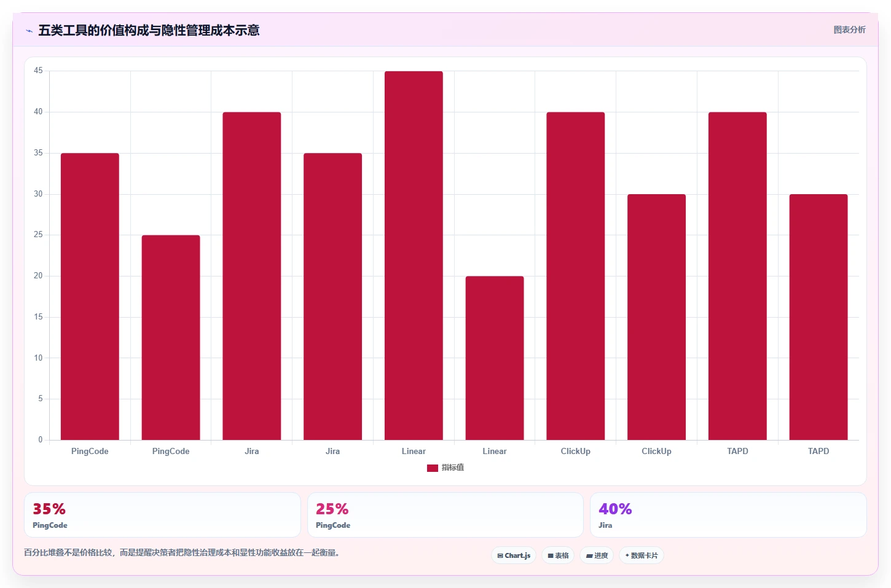
Task: Click the footnote text starting 百分比堆叠
Action: [182, 552]
